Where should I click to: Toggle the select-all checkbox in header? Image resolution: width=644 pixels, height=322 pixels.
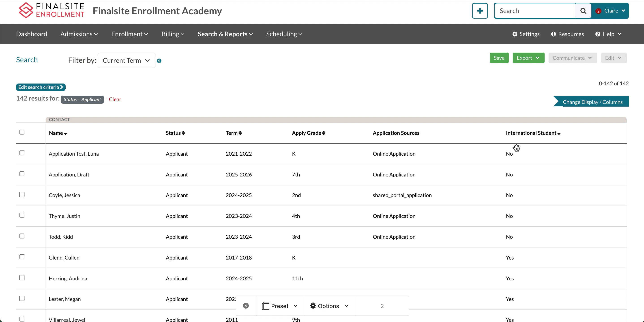pyautogui.click(x=22, y=132)
